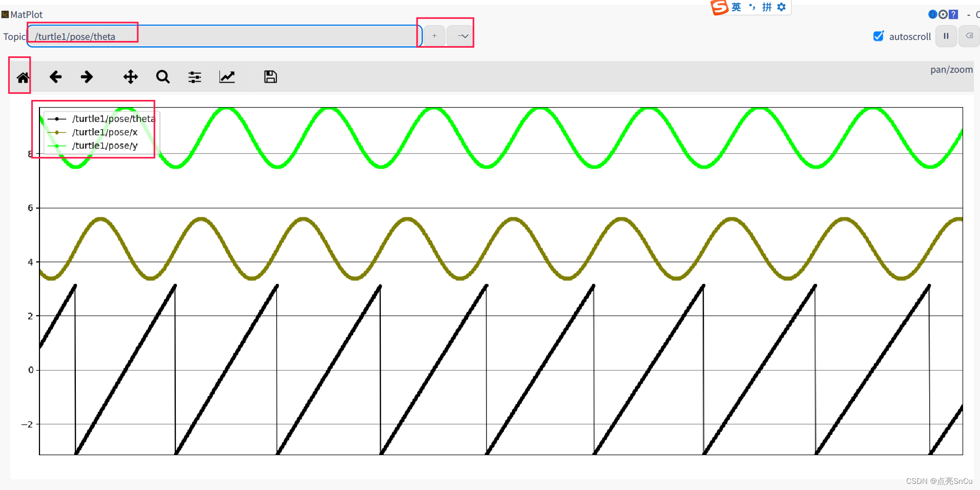Activate the pan axes tool
The image size is (980, 490).
point(131,77)
